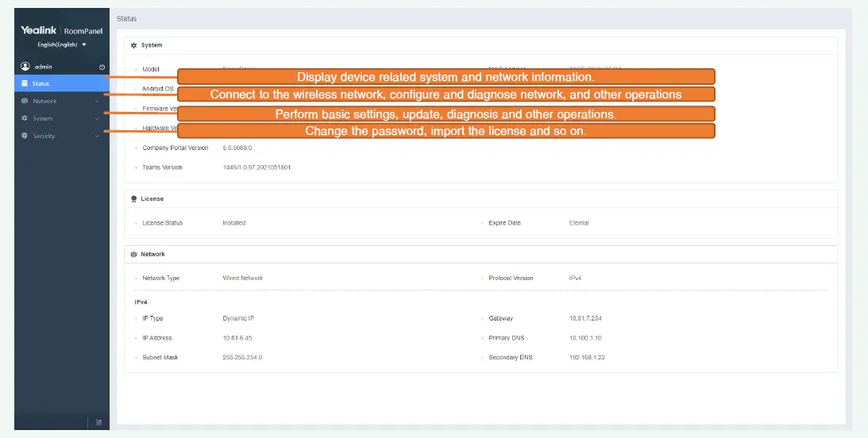Click the Network Type value Wired Network
Screen dimensions: 868x438
point(242,279)
